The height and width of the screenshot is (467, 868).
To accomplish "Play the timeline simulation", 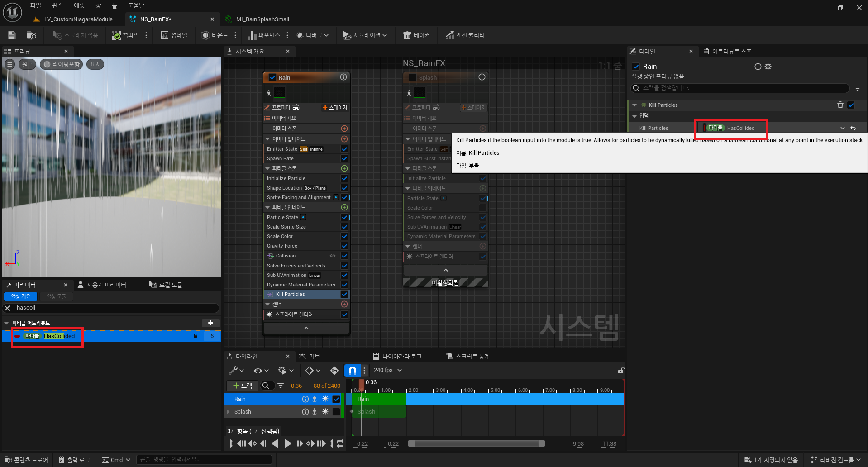I will tap(287, 443).
